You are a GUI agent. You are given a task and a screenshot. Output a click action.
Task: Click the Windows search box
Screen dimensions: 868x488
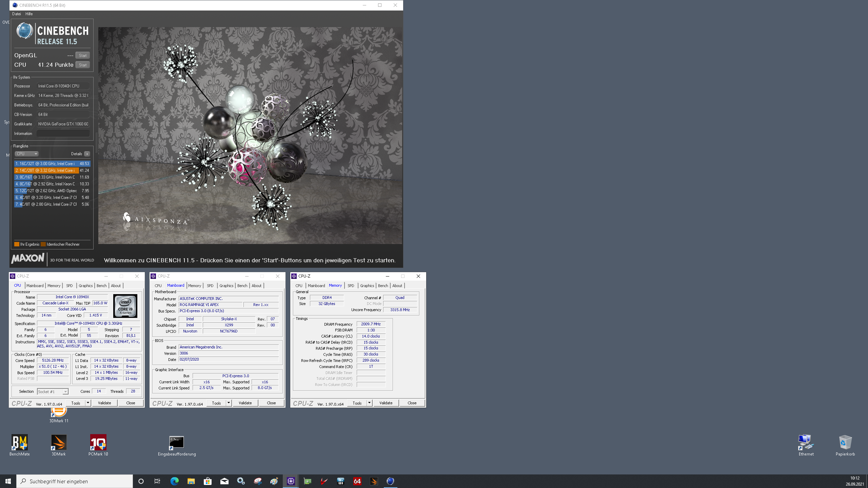click(75, 481)
